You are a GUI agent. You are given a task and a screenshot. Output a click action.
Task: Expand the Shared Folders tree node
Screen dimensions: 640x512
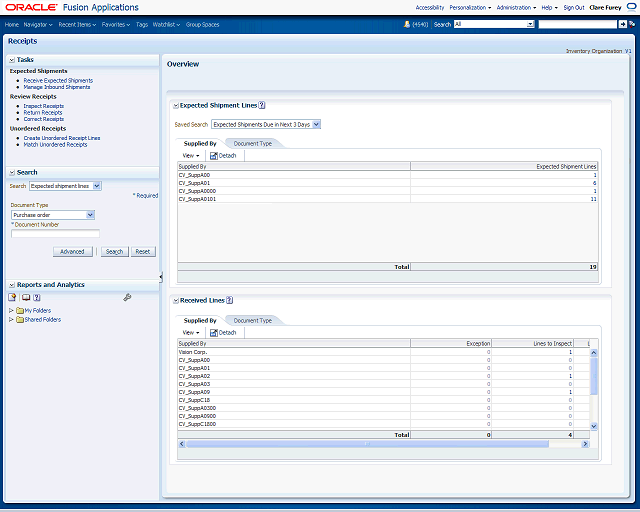click(x=11, y=320)
